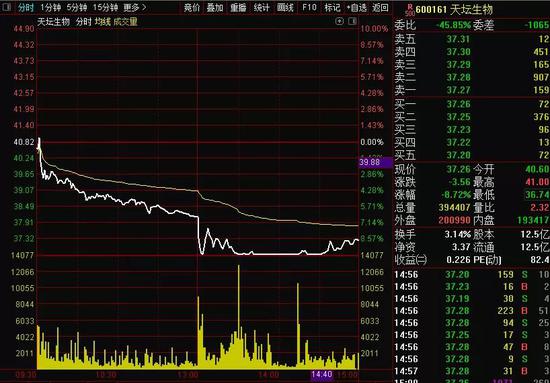This screenshot has height=383, width=550.
Task: Open F10 company info
Action: pyautogui.click(x=309, y=8)
